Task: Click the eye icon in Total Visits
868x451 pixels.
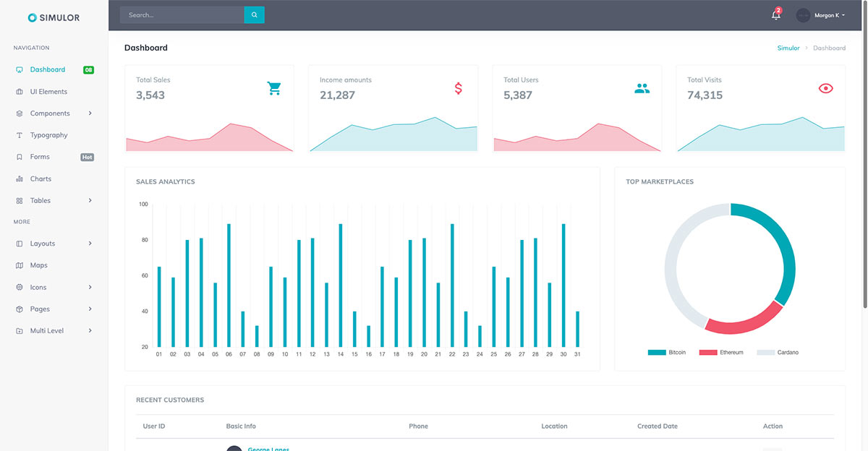Action: [x=825, y=88]
